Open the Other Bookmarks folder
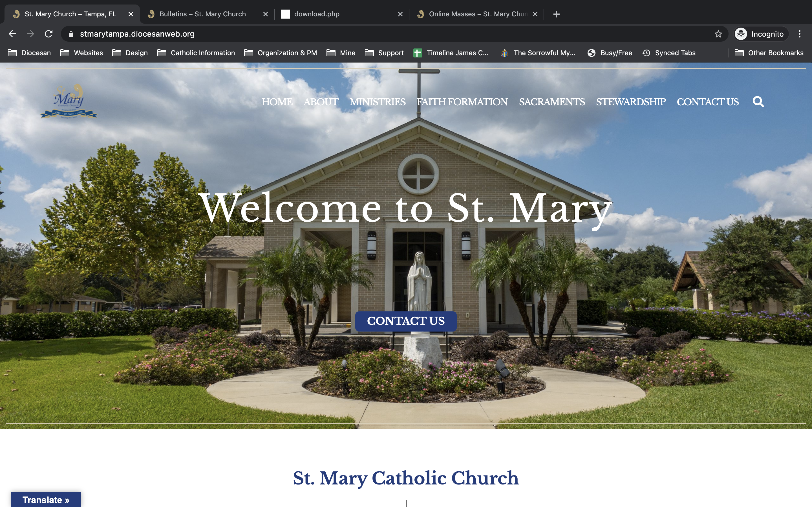 tap(769, 53)
